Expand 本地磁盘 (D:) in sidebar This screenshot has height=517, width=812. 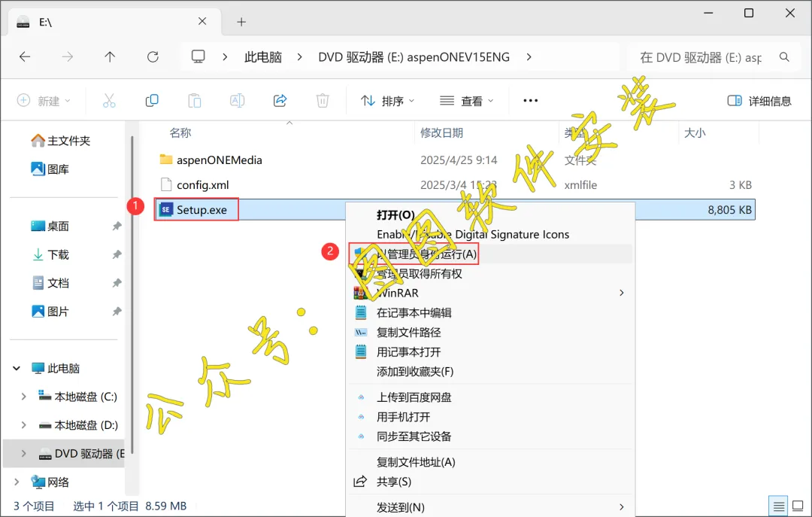tap(23, 425)
